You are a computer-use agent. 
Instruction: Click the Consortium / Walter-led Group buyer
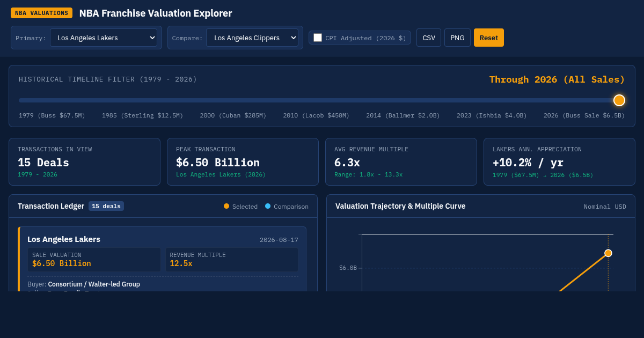coord(94,284)
